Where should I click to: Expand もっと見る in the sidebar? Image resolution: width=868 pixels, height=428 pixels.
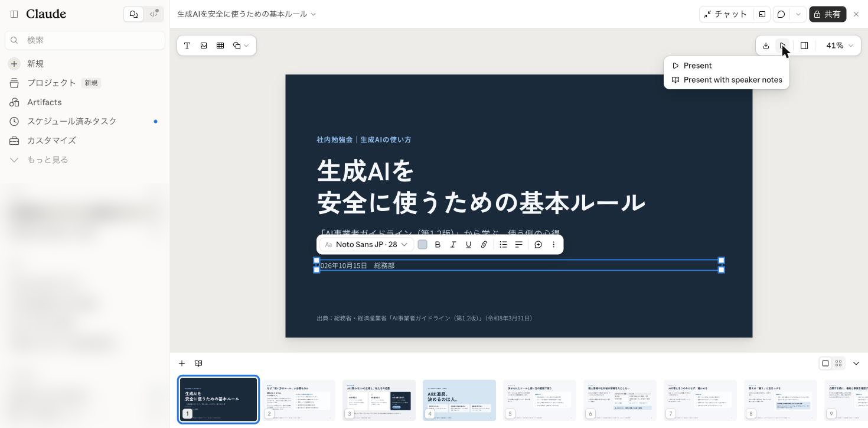pos(48,160)
